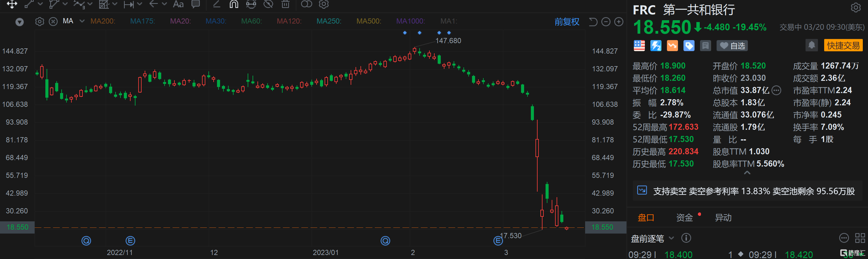Viewport: 868px width, 259px height.
Task: Expand the arrow tool options dropdown
Action: click(164, 4)
